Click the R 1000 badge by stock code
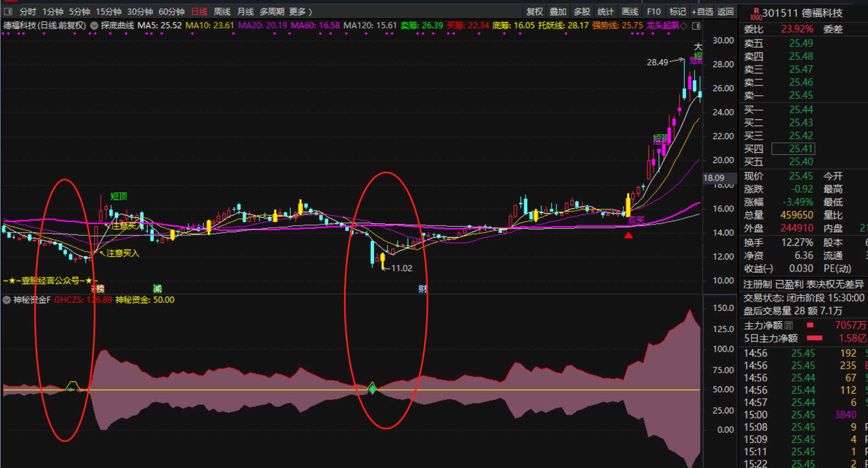868x468 pixels. (x=756, y=14)
